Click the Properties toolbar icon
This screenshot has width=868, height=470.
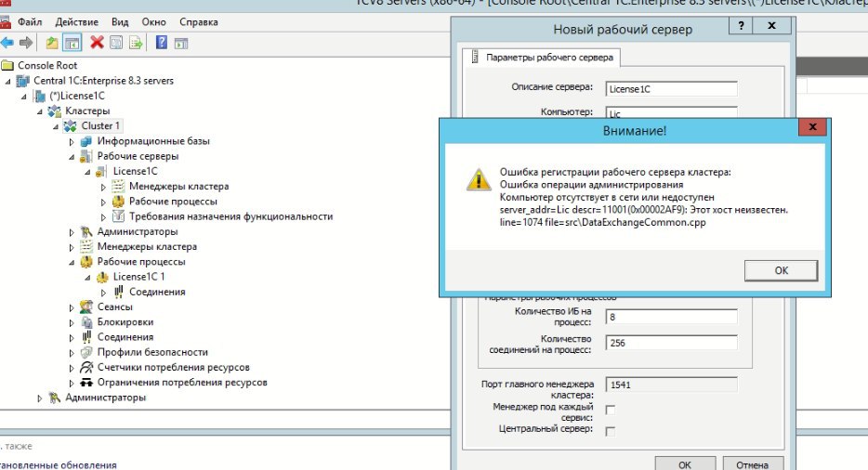(116, 43)
